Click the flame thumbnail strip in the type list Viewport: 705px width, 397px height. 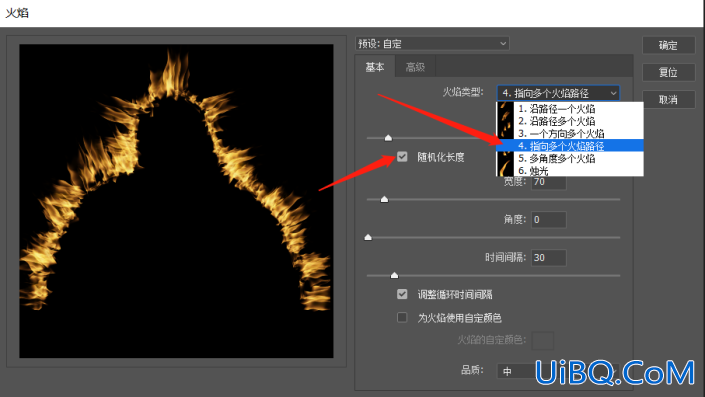[505, 139]
